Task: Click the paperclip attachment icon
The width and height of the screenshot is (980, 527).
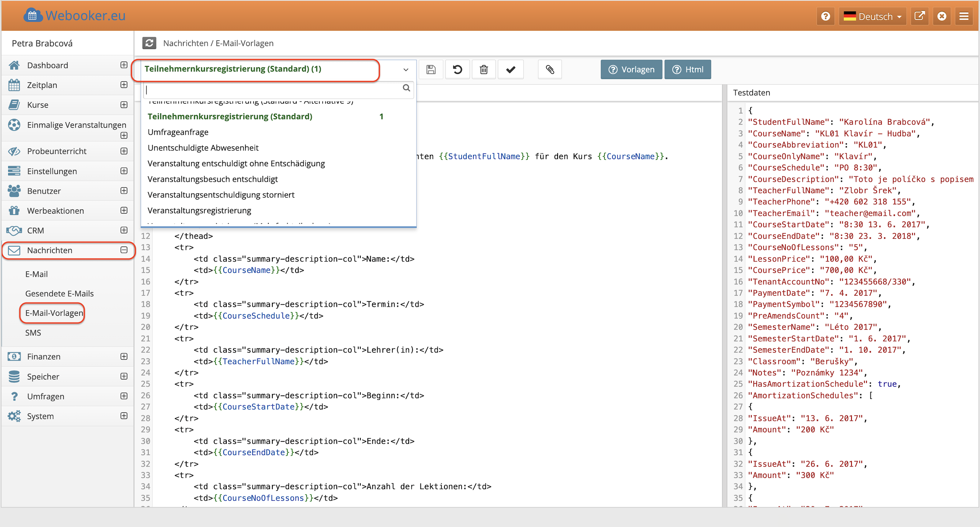Action: [x=550, y=70]
